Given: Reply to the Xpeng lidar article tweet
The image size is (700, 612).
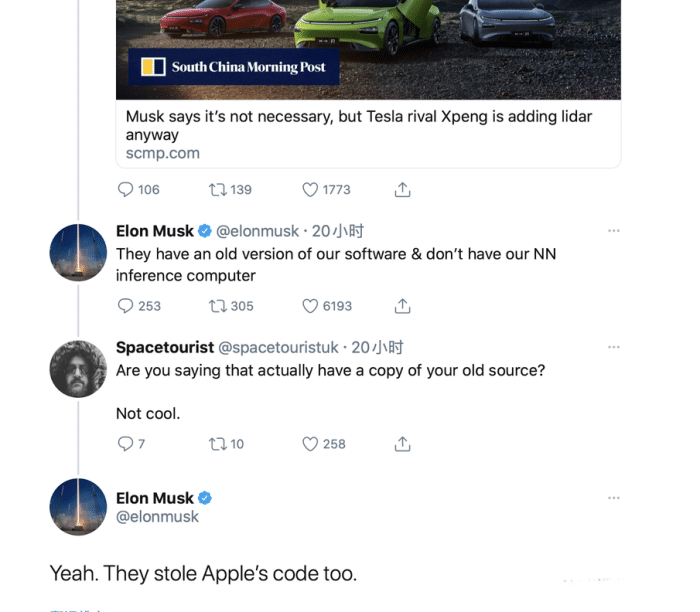Looking at the screenshot, I should pyautogui.click(x=125, y=190).
